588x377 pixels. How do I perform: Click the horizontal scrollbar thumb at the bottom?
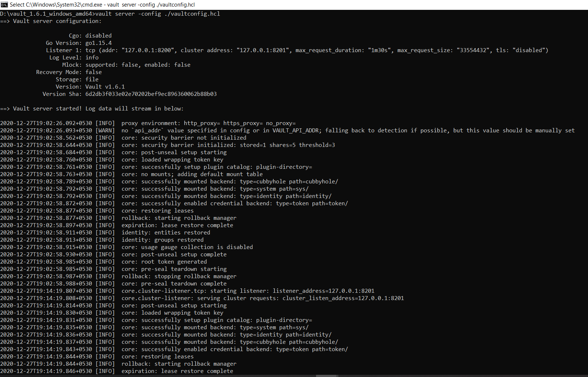pos(326,376)
